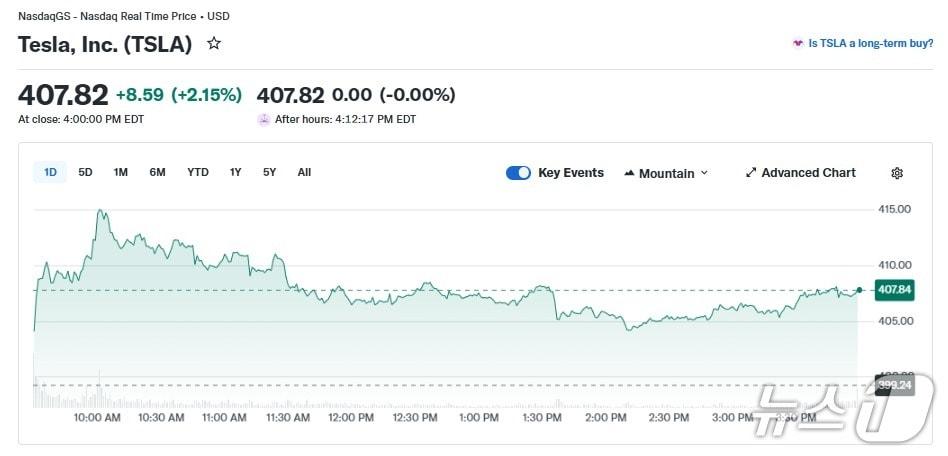This screenshot has height=456, width=948.
Task: Open chart settings gear icon
Action: click(897, 173)
